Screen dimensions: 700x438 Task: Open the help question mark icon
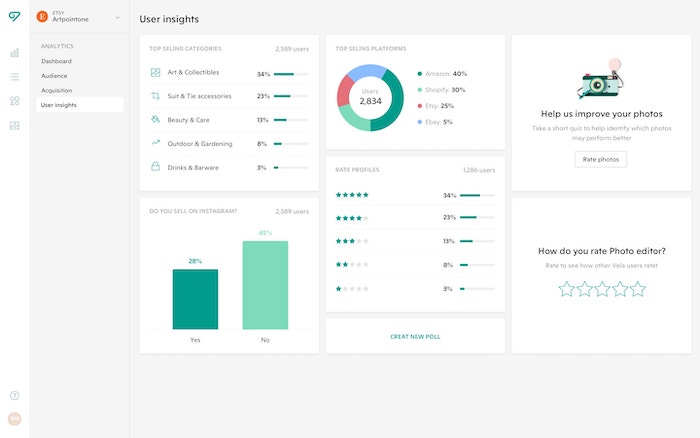(x=14, y=395)
